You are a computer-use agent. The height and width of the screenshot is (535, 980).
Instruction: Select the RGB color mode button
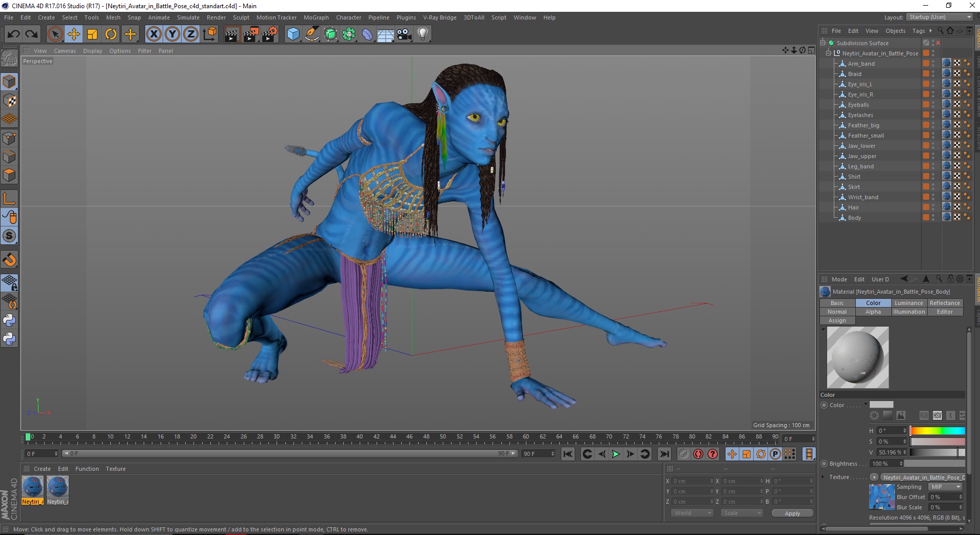(924, 415)
